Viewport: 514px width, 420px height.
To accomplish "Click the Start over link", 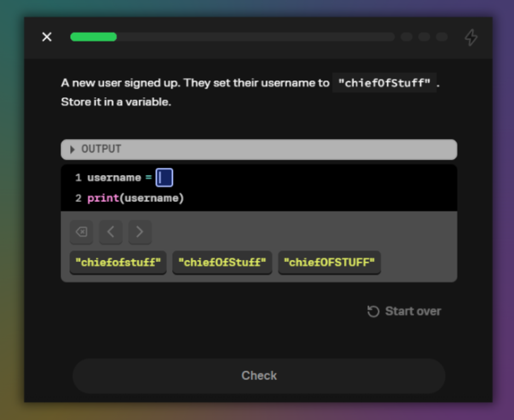I will (413, 311).
